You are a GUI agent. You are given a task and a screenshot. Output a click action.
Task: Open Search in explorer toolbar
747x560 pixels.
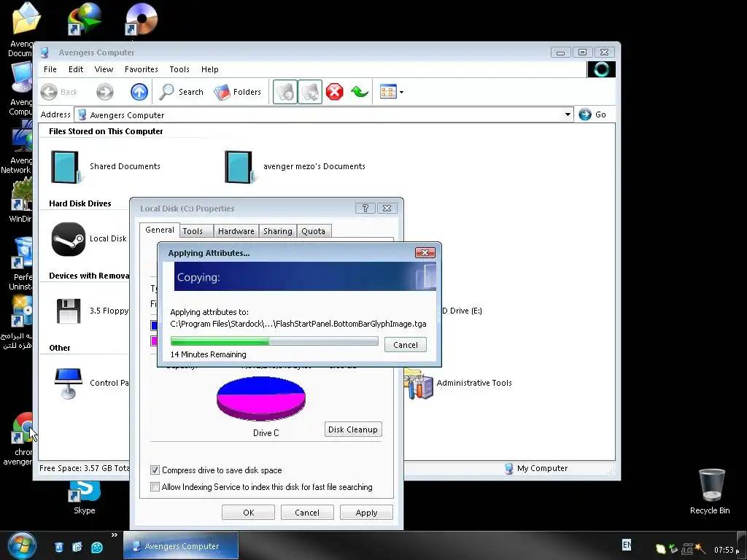[181, 92]
